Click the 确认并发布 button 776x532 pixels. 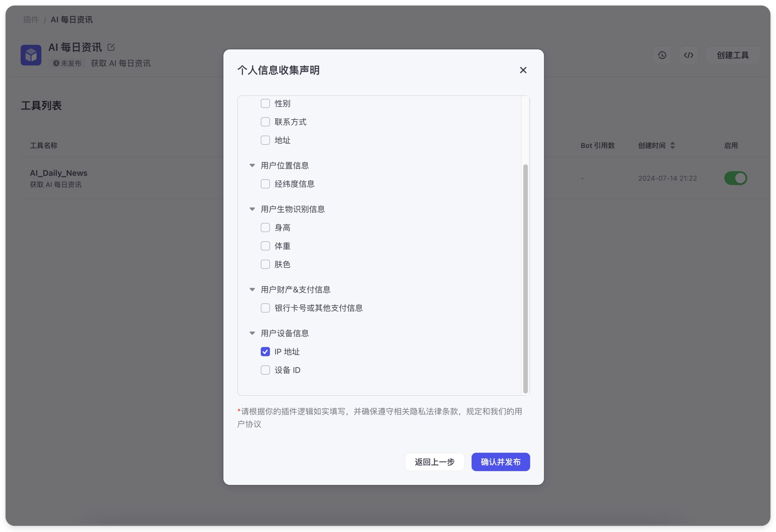pyautogui.click(x=500, y=462)
